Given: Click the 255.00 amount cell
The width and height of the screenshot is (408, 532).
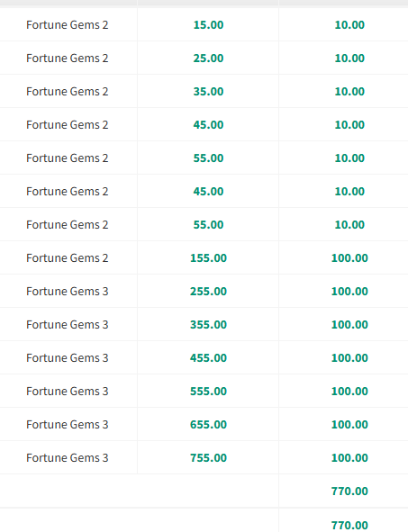Looking at the screenshot, I should click(208, 291).
